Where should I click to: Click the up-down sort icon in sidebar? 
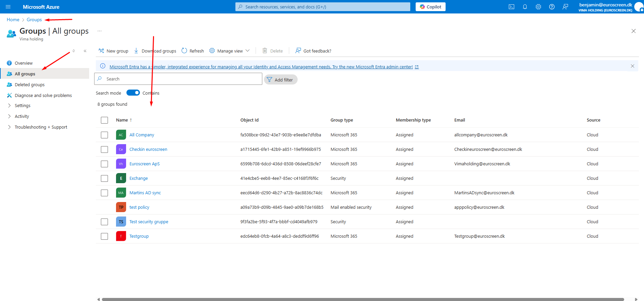click(74, 51)
